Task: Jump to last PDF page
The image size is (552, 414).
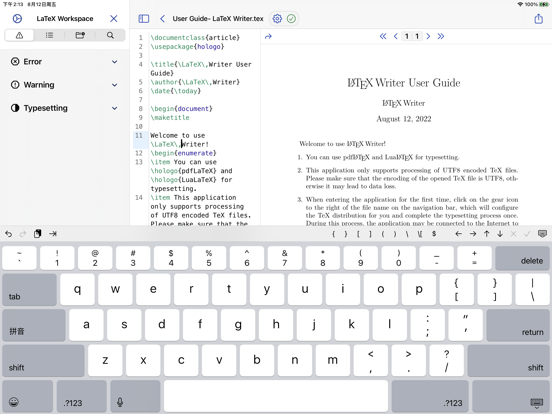Action: 441,36
